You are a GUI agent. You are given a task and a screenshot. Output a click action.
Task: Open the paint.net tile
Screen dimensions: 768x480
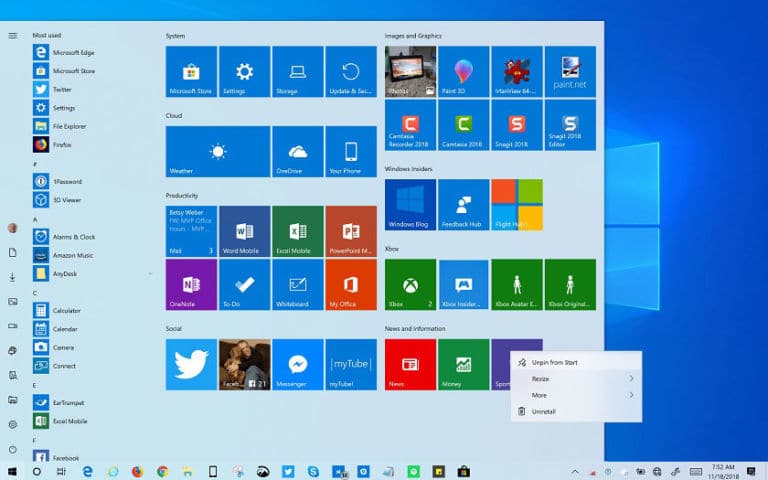(x=571, y=72)
